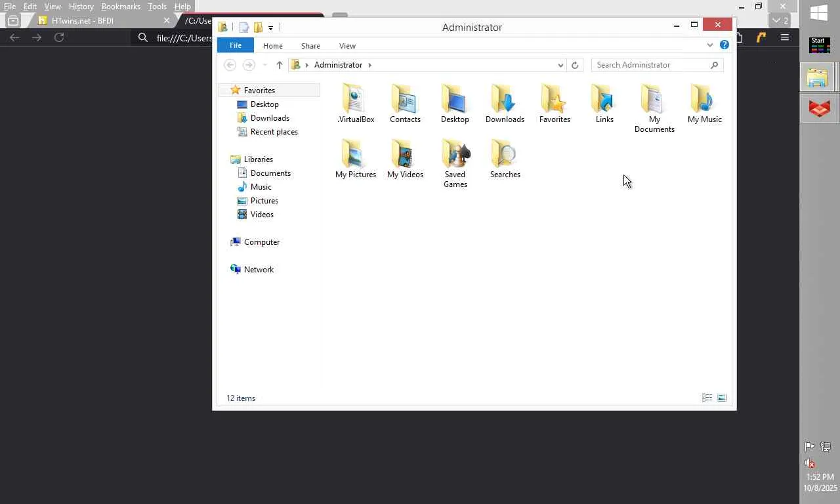This screenshot has width=840, height=504.
Task: Open recent locations dropdown arrow
Action: [x=264, y=65]
